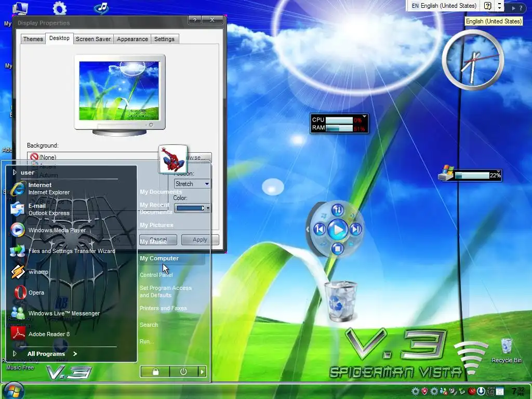Launch Winamp from the Start menu
This screenshot has width=532, height=399.
coord(71,272)
